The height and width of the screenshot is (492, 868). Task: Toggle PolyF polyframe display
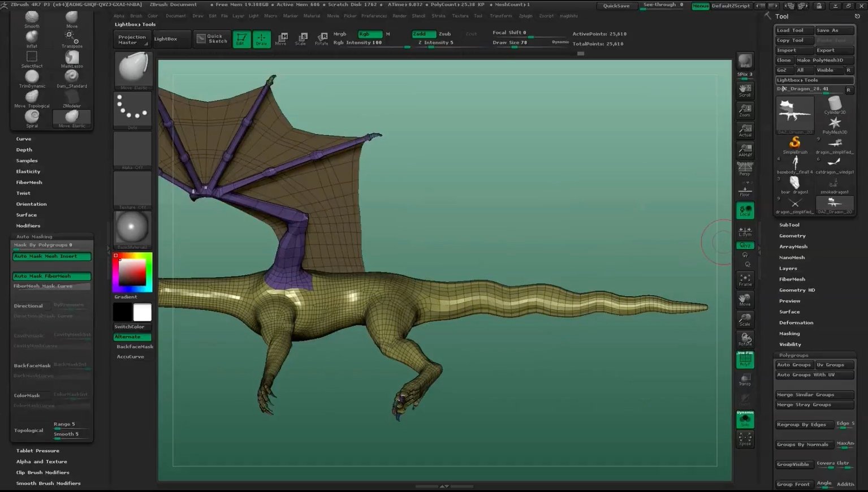click(745, 360)
